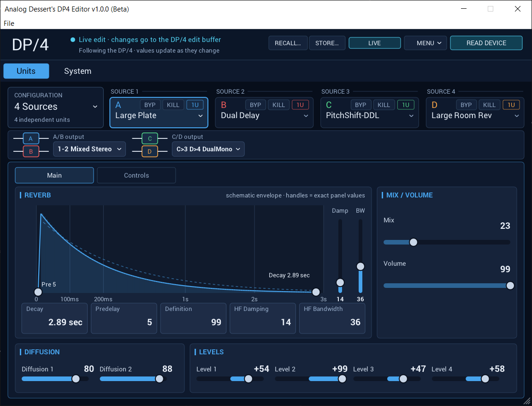Open the File menu
Image resolution: width=532 pixels, height=406 pixels.
coord(9,24)
